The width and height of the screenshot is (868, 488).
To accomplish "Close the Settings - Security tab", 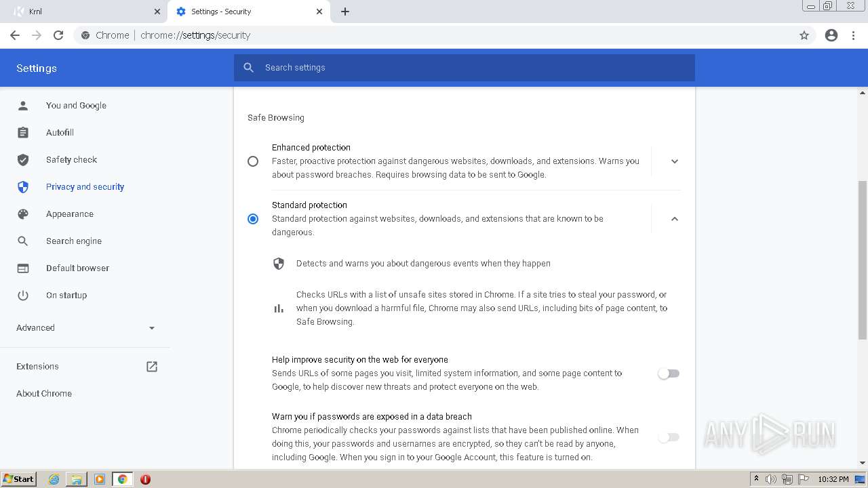I will coord(319,12).
